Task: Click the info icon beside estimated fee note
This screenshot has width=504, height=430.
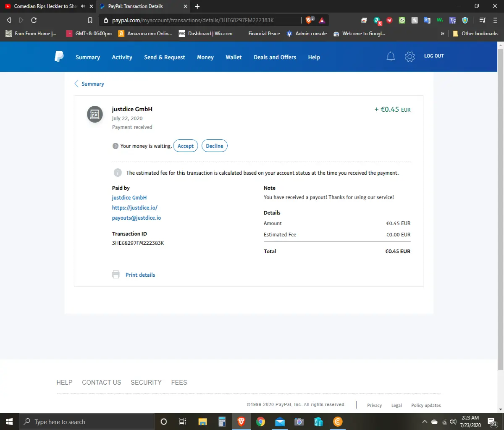Action: [118, 173]
